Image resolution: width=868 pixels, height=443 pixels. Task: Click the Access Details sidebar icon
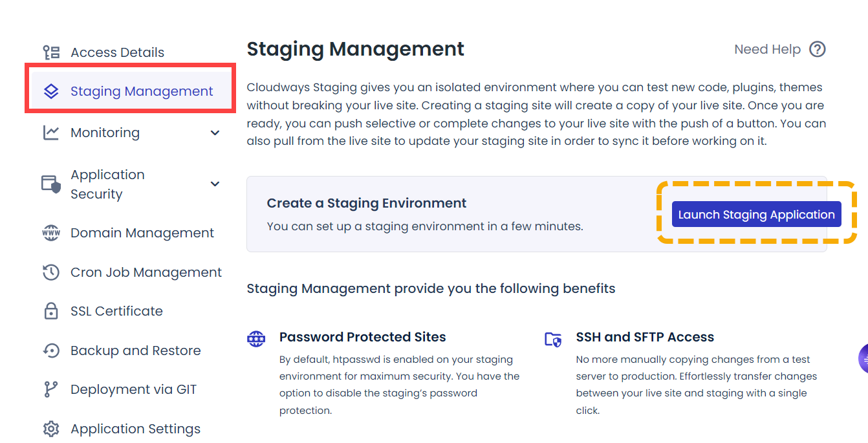point(51,52)
